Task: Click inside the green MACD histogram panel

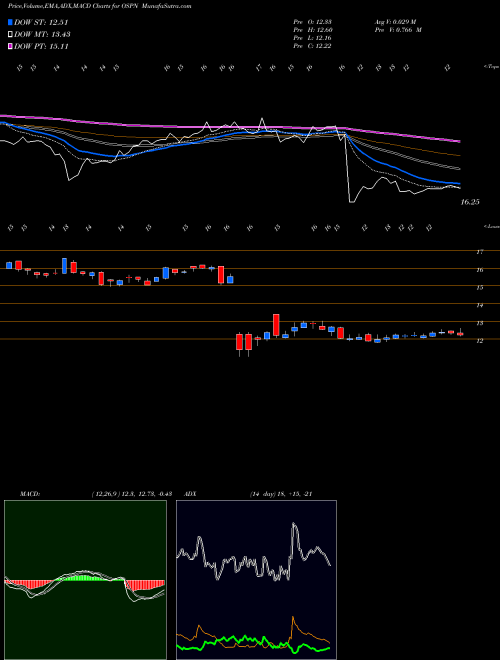Action: [x=85, y=580]
